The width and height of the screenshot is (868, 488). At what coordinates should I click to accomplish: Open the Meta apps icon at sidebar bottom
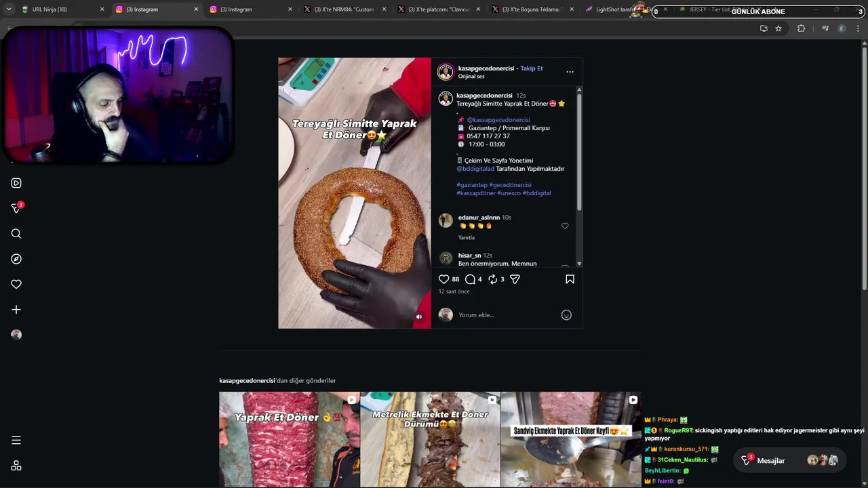16,466
